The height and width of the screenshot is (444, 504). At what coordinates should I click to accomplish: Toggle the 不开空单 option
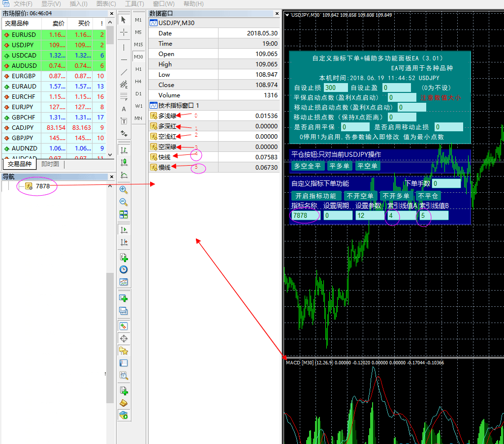coord(360,196)
